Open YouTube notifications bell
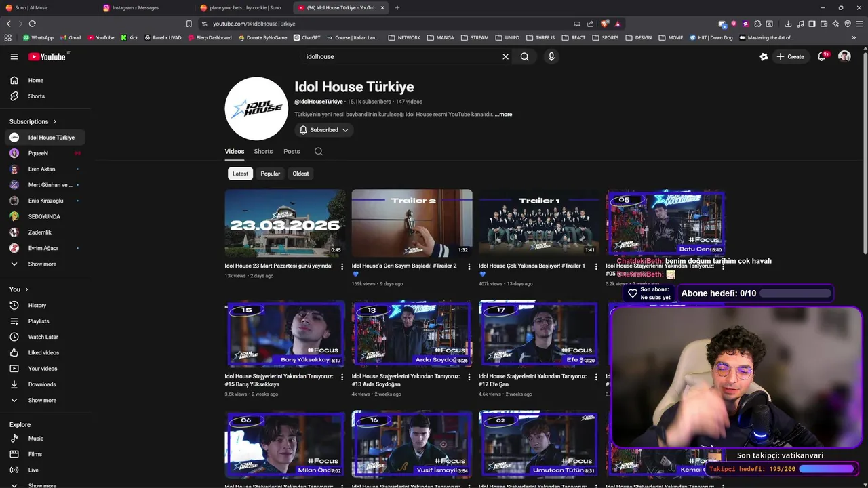The image size is (868, 488). 822,56
